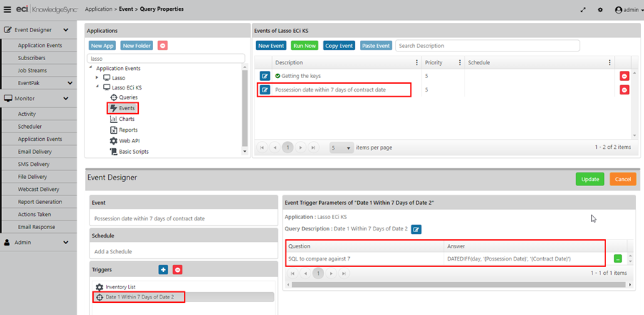The image size is (644, 315).
Task: Expand the Lasso tree node
Action: (97, 77)
